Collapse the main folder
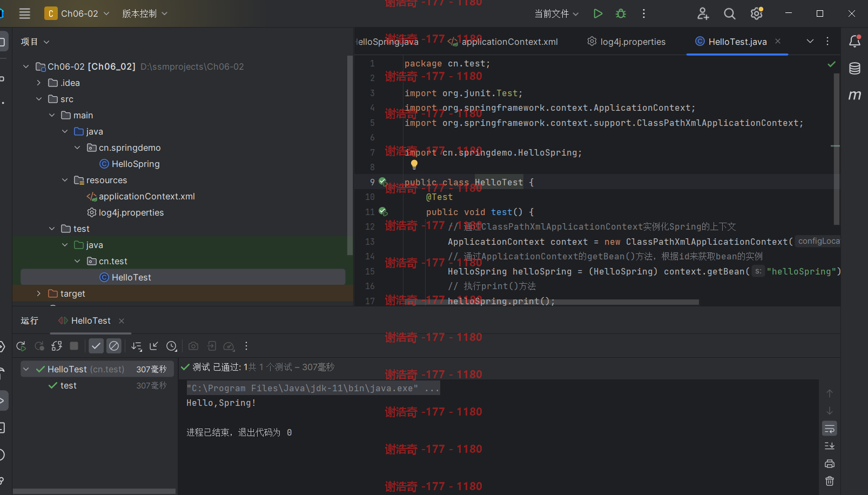The width and height of the screenshot is (868, 495). (x=52, y=115)
